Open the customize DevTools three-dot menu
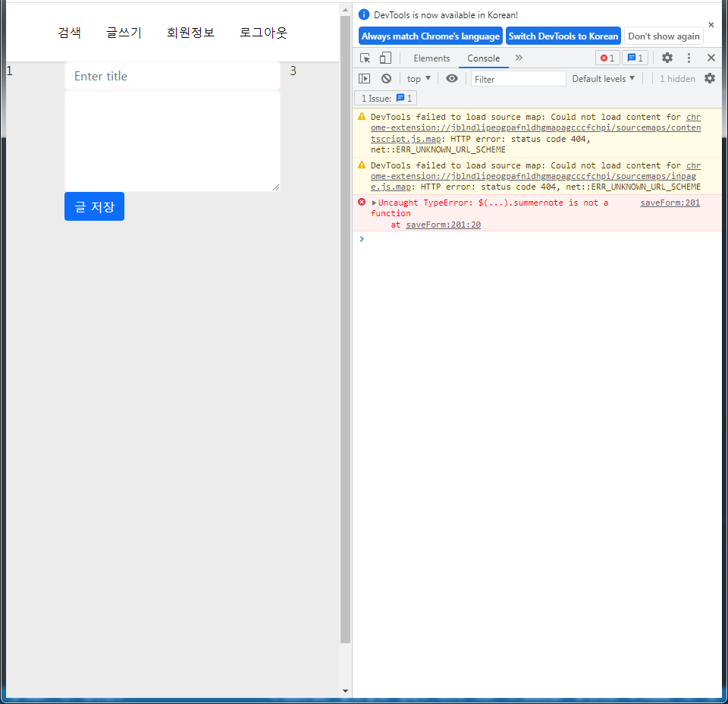Image resolution: width=728 pixels, height=704 pixels. 689,58
